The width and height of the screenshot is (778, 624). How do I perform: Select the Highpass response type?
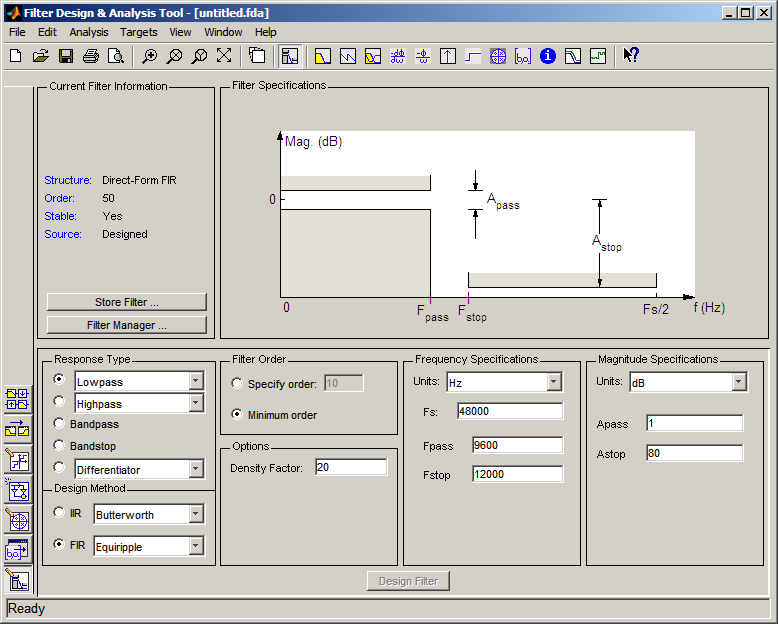pos(59,402)
